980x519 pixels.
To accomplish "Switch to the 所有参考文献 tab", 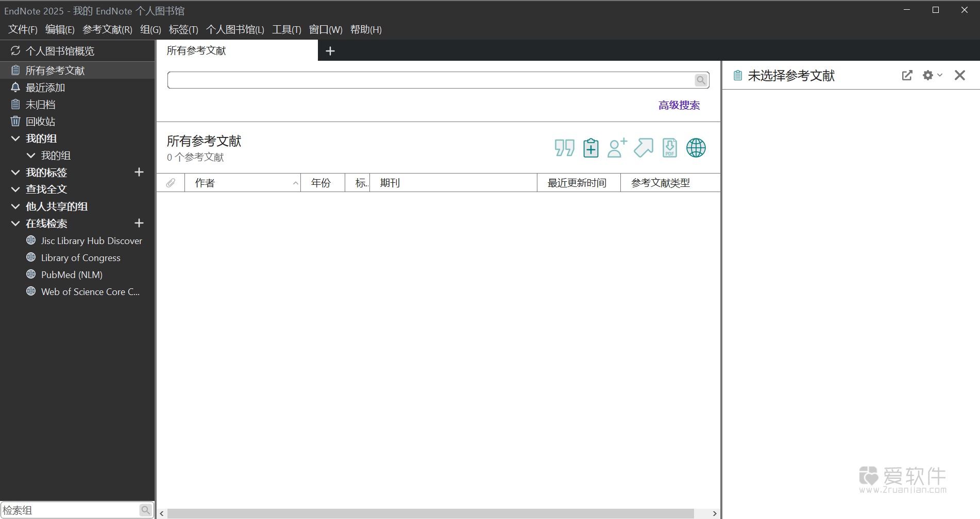I will [196, 50].
